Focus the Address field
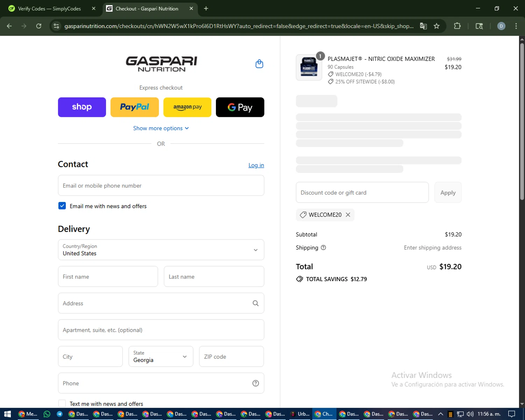This screenshot has width=525, height=420. coord(161,303)
